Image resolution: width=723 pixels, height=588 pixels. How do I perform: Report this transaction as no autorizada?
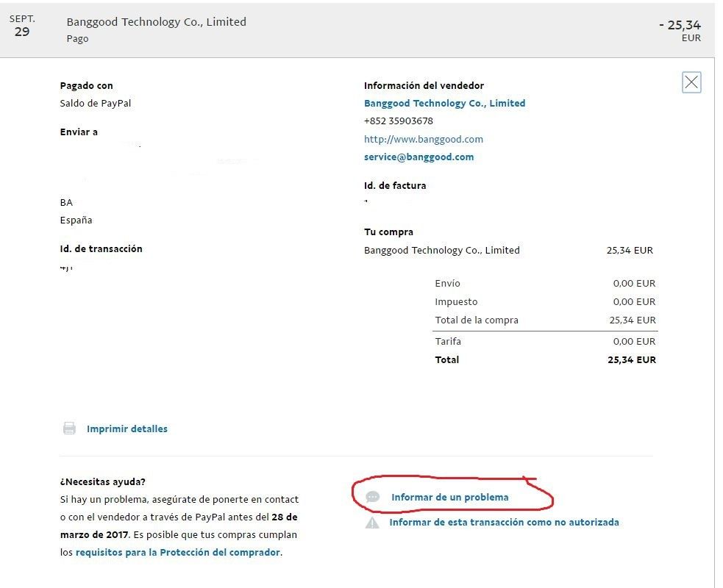click(x=504, y=522)
